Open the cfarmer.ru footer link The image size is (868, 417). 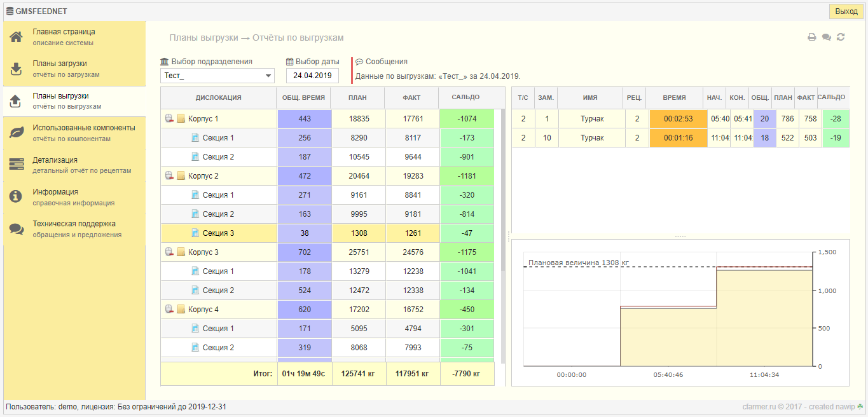pyautogui.click(x=759, y=407)
